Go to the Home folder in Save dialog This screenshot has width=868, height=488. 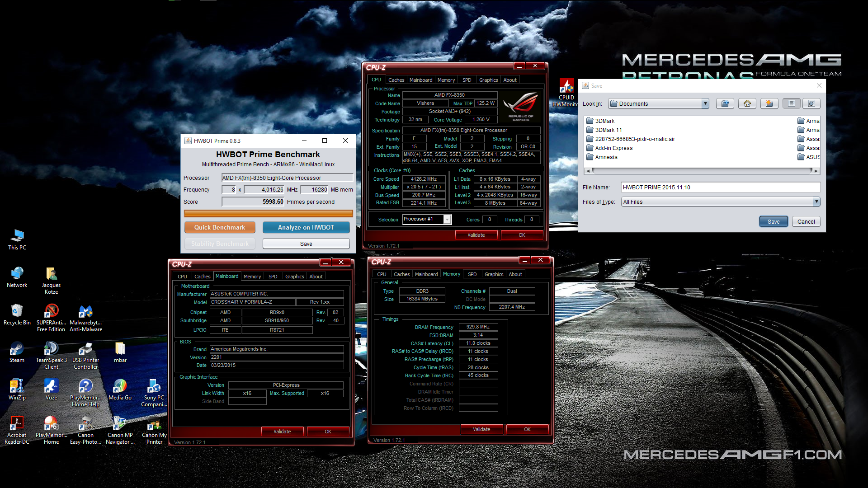(747, 103)
